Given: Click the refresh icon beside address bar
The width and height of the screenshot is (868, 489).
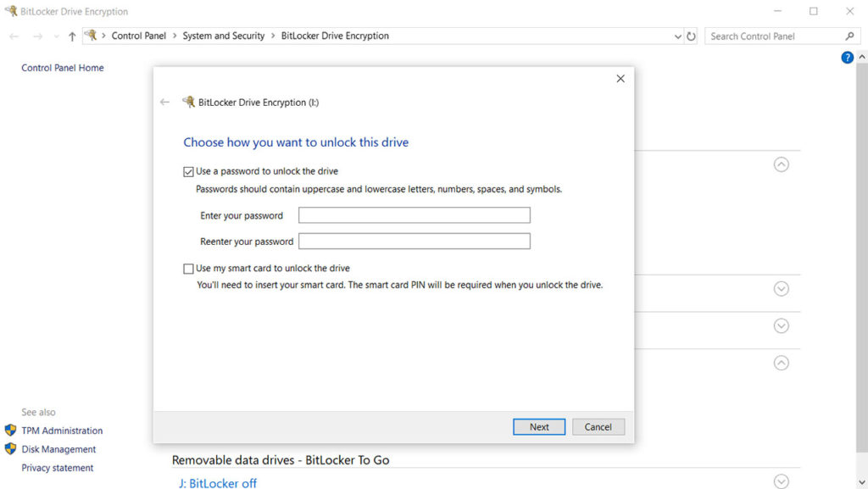Looking at the screenshot, I should point(692,36).
